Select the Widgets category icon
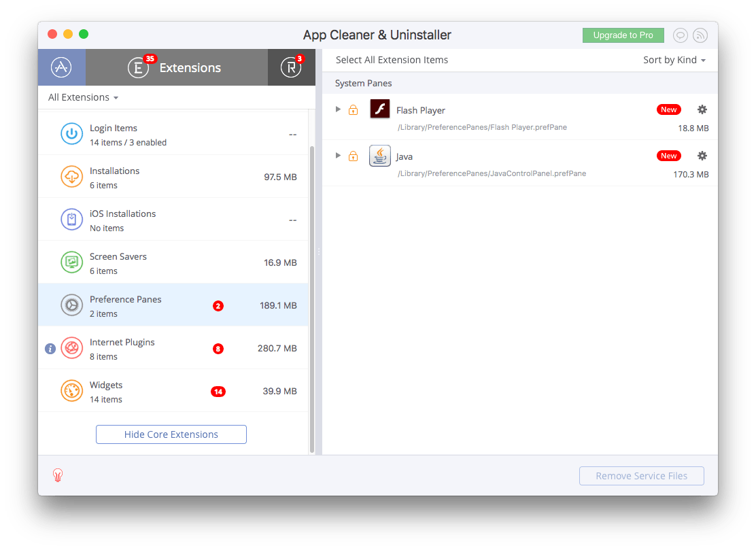The image size is (756, 550). 71,390
